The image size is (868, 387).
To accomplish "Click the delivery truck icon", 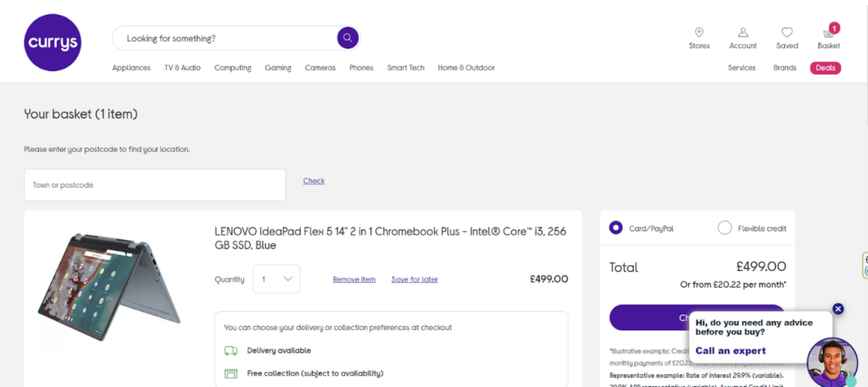I will (x=231, y=351).
